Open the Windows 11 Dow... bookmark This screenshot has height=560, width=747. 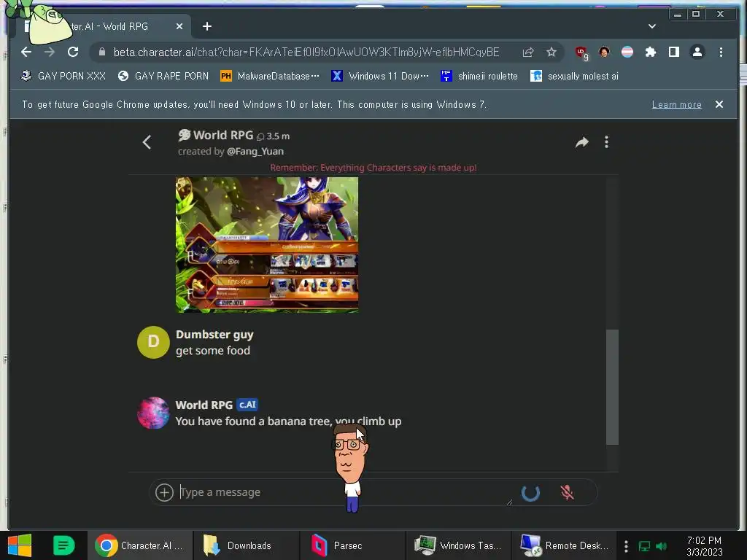point(380,76)
